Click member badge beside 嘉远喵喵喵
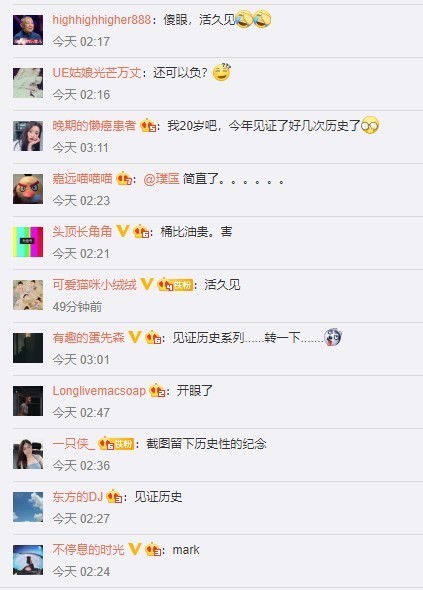The height and width of the screenshot is (590, 423). (124, 178)
